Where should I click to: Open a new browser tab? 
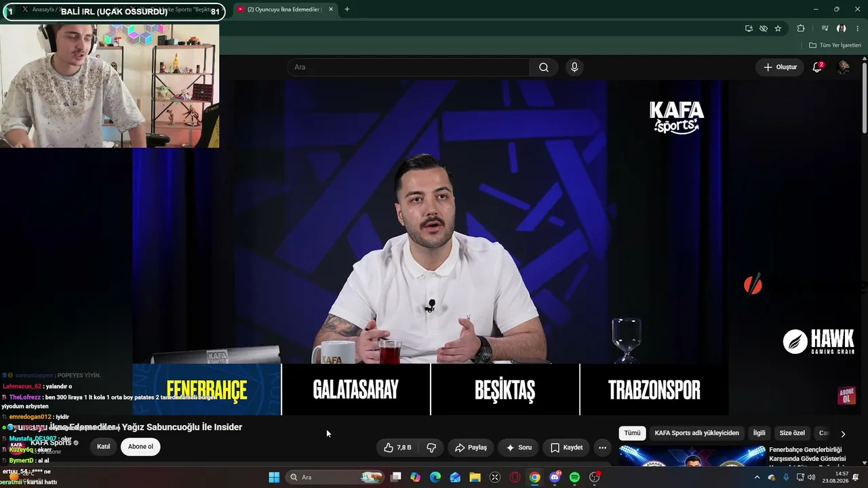[347, 9]
